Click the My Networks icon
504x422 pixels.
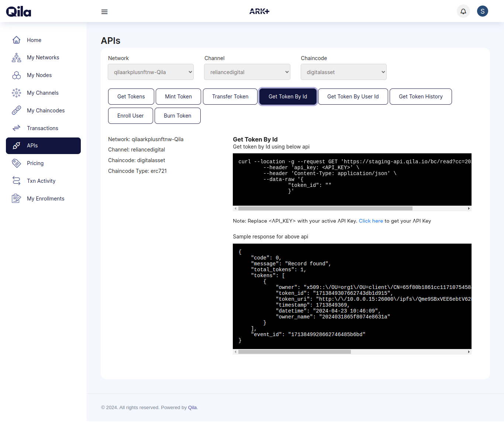point(16,57)
